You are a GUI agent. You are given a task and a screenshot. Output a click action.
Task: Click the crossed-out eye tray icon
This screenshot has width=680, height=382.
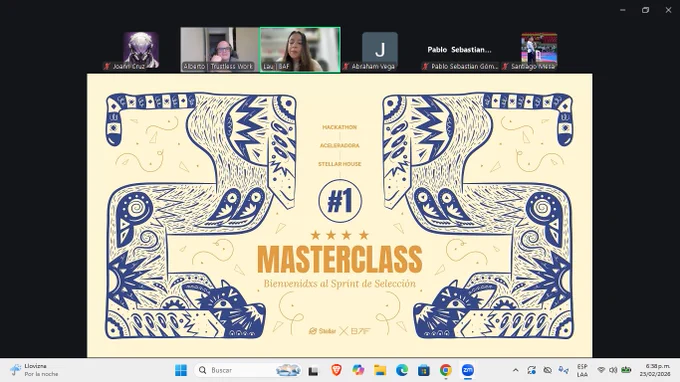pos(548,370)
